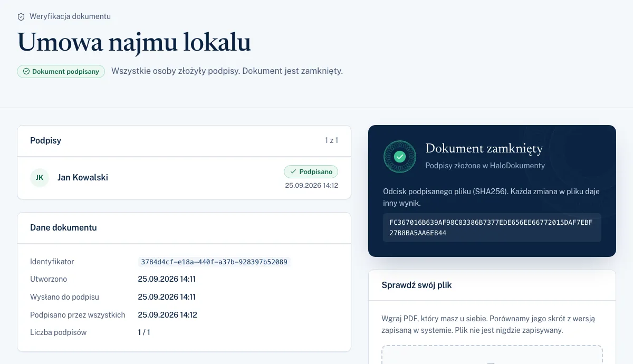Select the SHA256 hash code block
The image size is (633, 364).
click(x=492, y=228)
